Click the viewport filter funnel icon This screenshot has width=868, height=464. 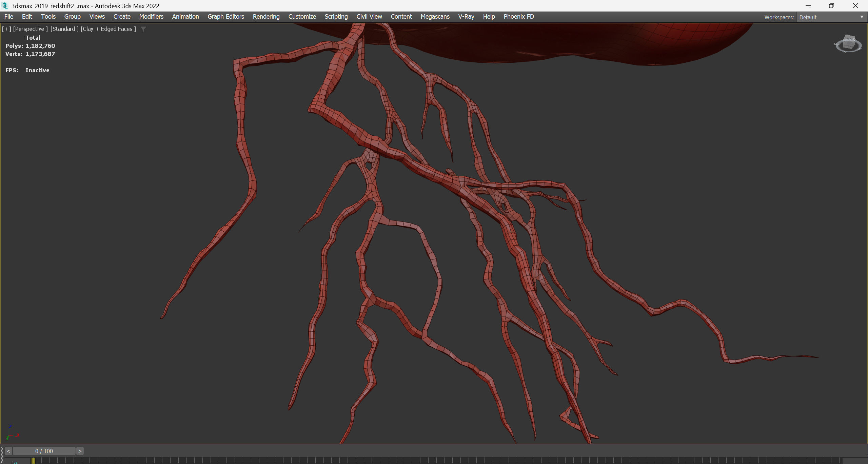pos(143,29)
